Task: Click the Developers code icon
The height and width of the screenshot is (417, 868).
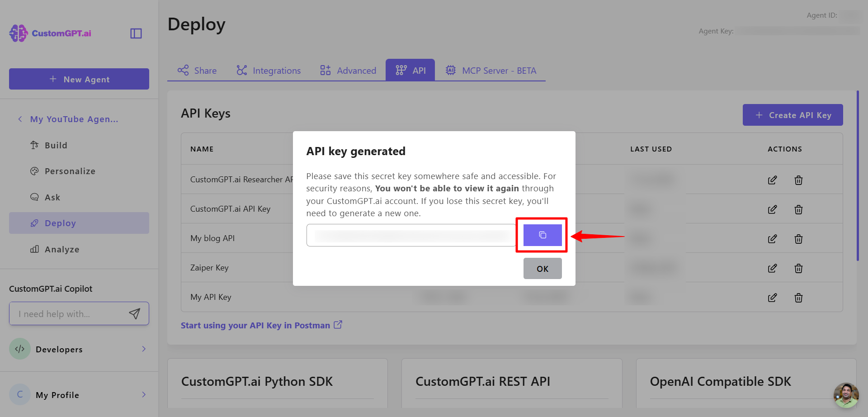Action: 20,349
